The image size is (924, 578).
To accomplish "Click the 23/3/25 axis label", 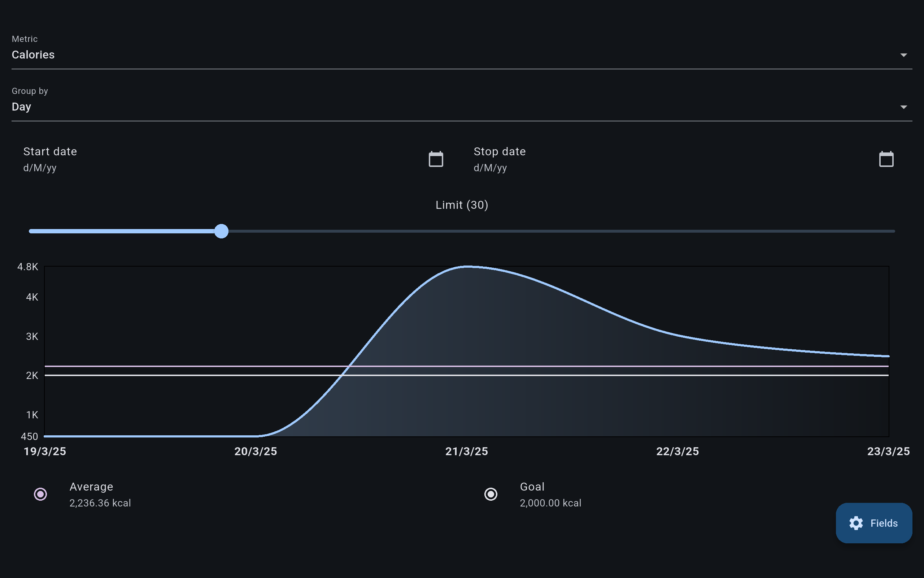I will 889,452.
